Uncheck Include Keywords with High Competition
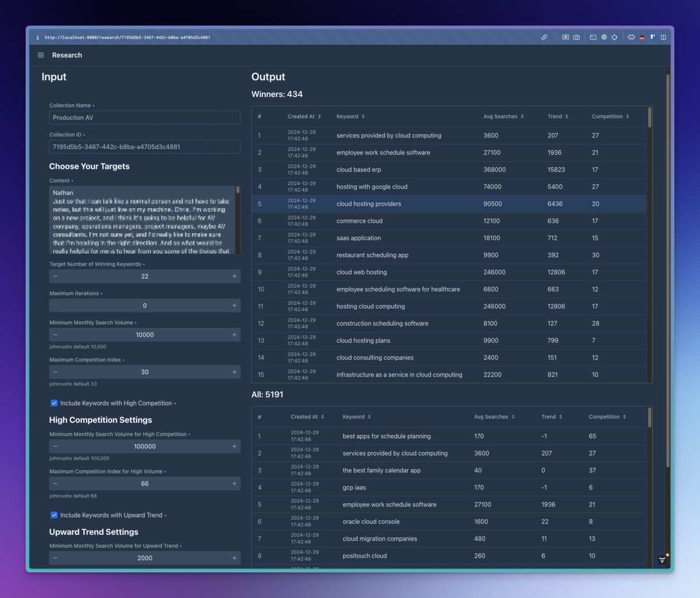Image resolution: width=700 pixels, height=598 pixels. point(54,403)
